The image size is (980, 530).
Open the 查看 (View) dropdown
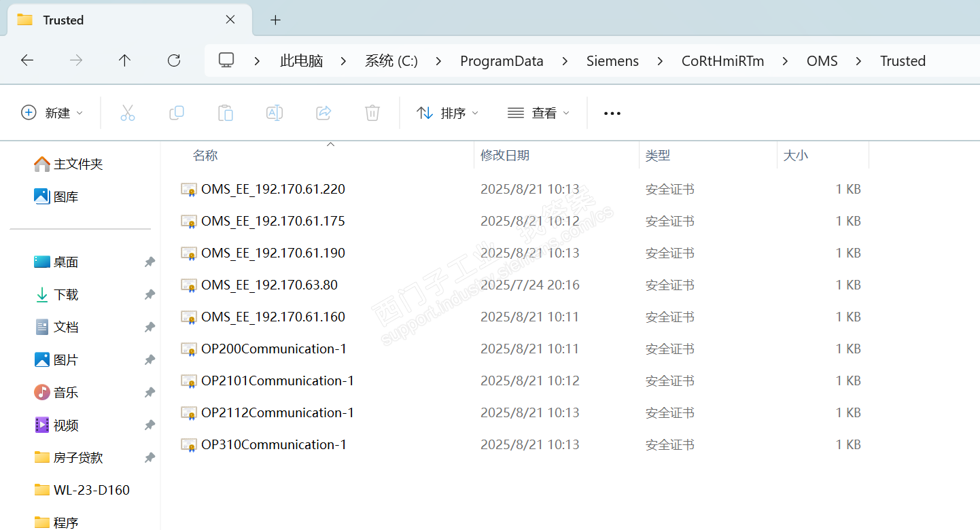[538, 113]
